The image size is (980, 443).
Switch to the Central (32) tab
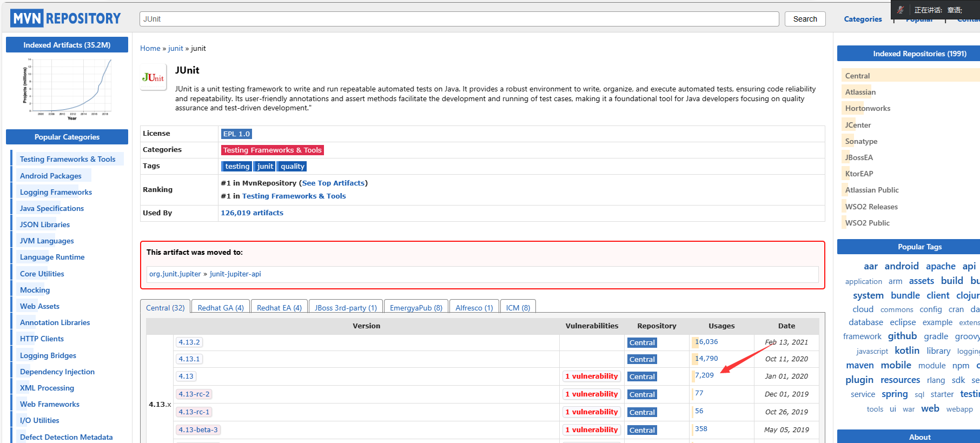[165, 307]
